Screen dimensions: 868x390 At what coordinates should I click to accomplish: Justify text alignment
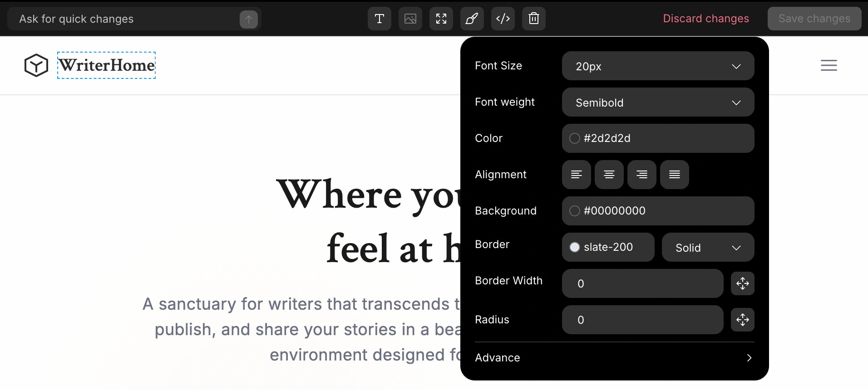click(x=675, y=175)
